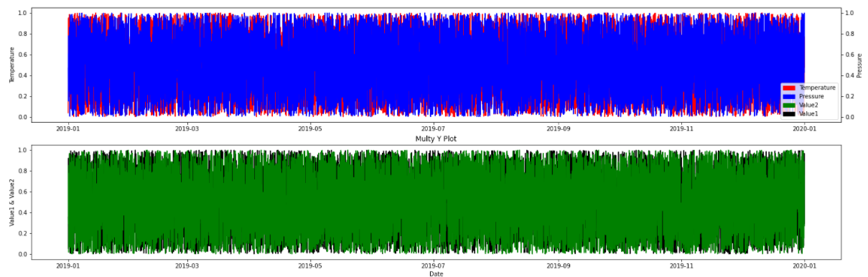868x277 pixels.
Task: Click '2019-05' tick of the lower plot
Action: (x=310, y=266)
